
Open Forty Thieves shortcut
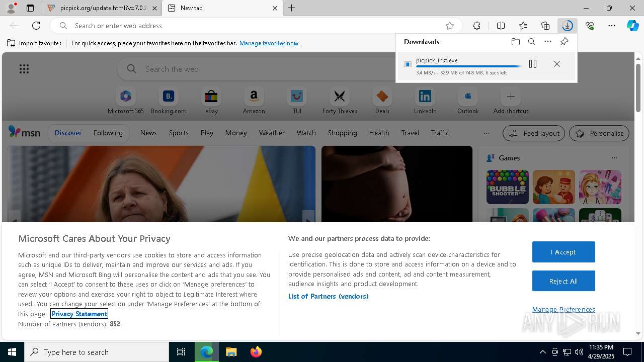(340, 101)
